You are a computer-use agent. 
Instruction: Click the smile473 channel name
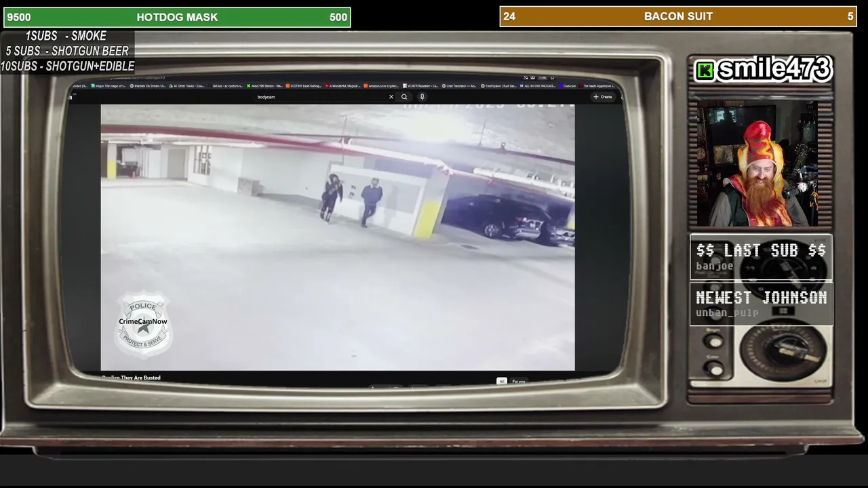click(774, 69)
